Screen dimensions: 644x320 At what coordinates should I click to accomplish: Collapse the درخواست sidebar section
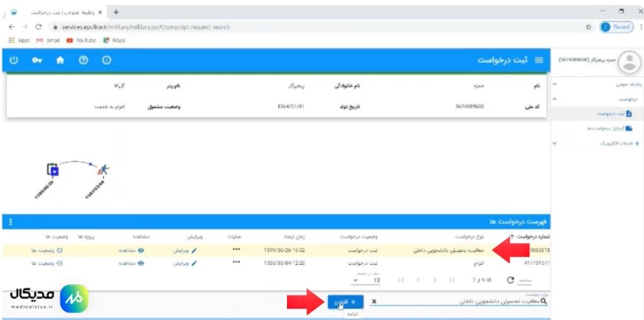[x=555, y=99]
